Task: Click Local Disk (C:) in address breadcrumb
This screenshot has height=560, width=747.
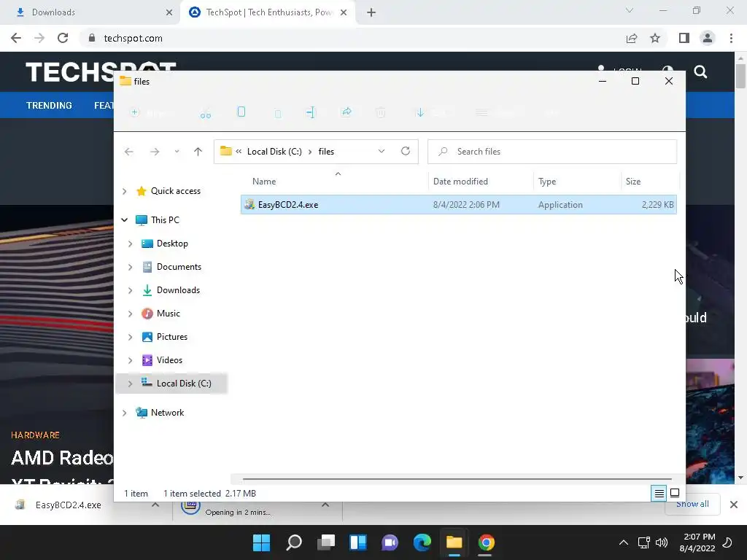Action: [x=274, y=152]
